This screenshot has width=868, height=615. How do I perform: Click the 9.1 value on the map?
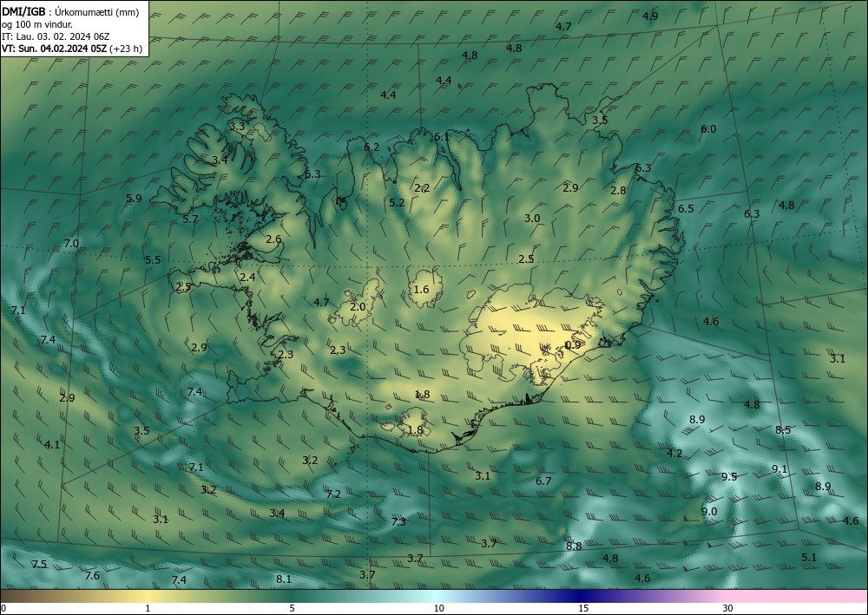pyautogui.click(x=779, y=469)
